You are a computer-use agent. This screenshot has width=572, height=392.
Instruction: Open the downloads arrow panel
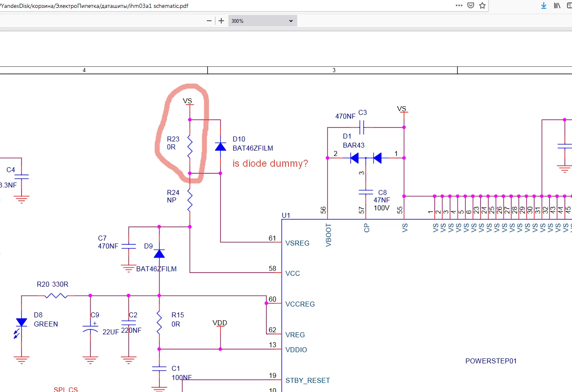544,5
